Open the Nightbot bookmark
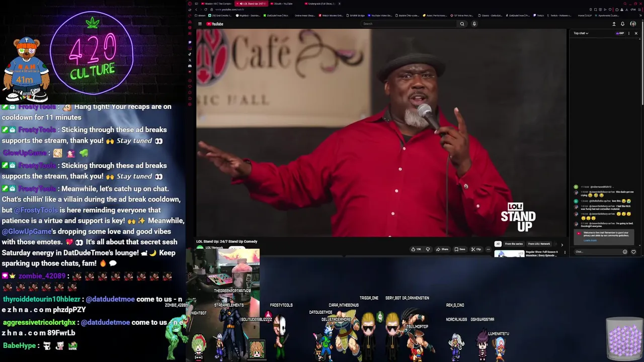The image size is (644, 362). pyautogui.click(x=247, y=16)
